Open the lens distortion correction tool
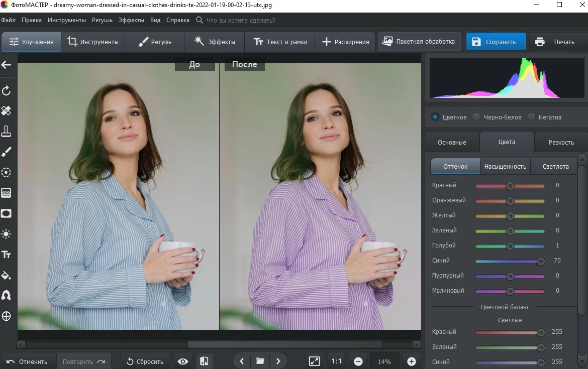Viewport: 588px width, 369px height. (6, 316)
